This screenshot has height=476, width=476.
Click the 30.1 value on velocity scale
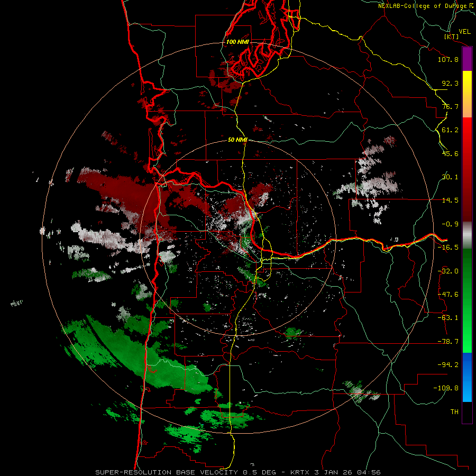[x=450, y=177]
